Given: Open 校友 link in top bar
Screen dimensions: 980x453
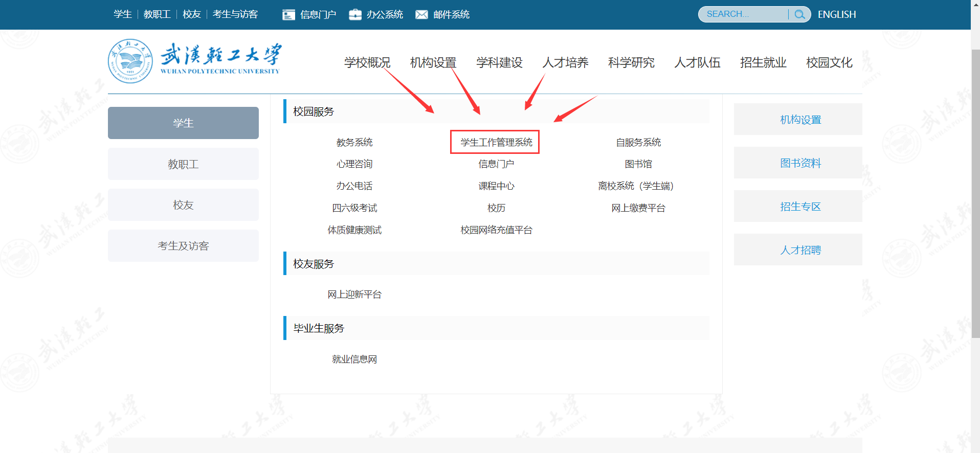Looking at the screenshot, I should (x=192, y=14).
